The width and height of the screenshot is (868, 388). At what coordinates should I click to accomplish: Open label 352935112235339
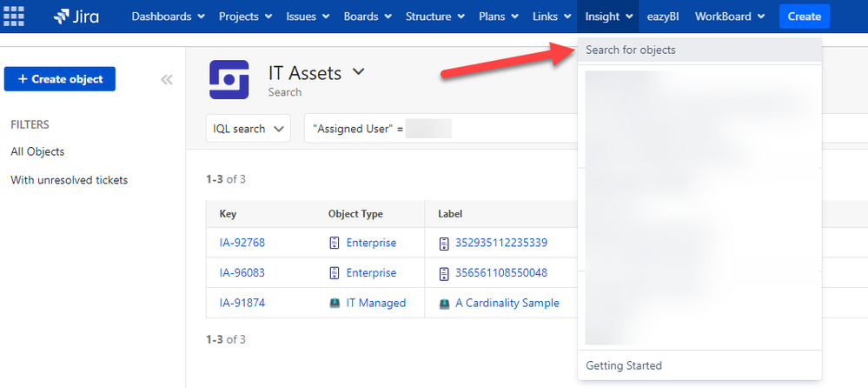[x=501, y=243]
